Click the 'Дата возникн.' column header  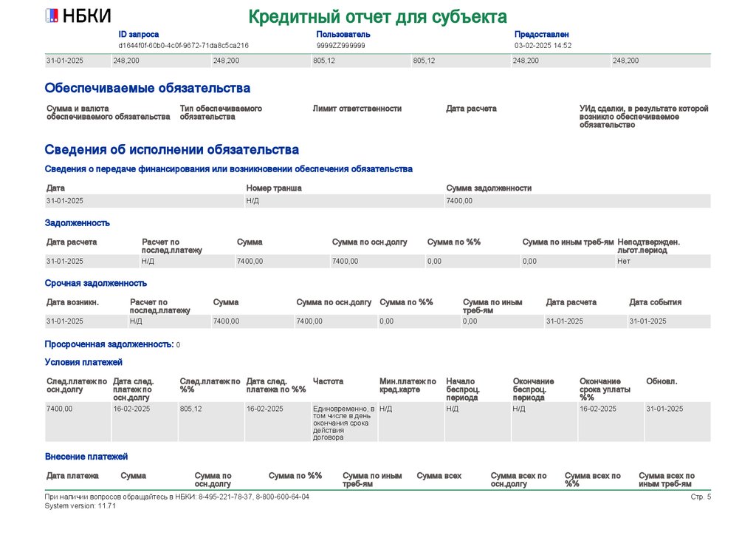pyautogui.click(x=73, y=302)
